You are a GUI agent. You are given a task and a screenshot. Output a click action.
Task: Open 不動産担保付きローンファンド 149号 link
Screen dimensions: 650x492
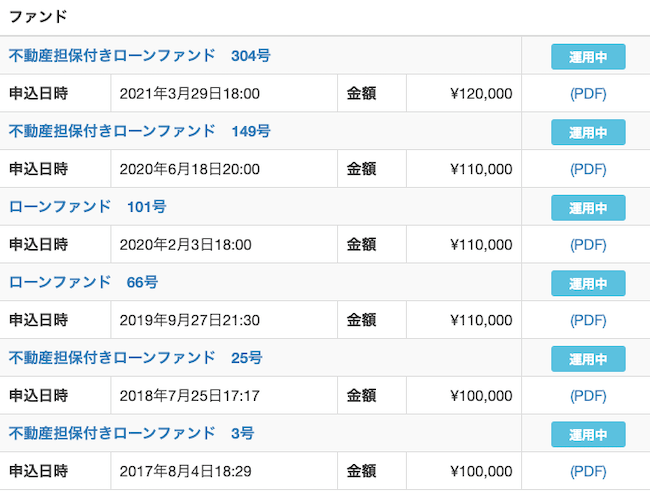[139, 131]
